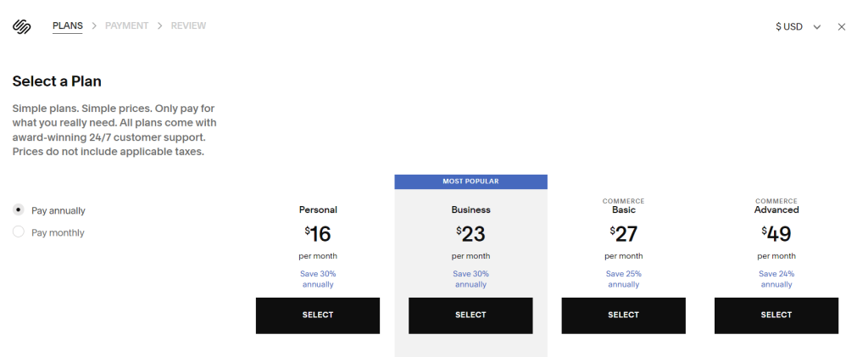Close the plan selection page

point(842,26)
